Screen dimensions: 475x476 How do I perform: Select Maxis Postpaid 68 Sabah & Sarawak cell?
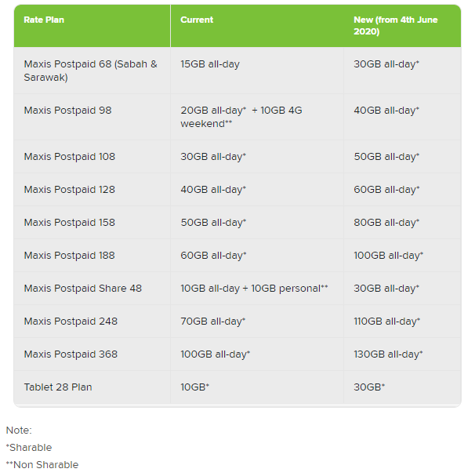[x=90, y=71]
